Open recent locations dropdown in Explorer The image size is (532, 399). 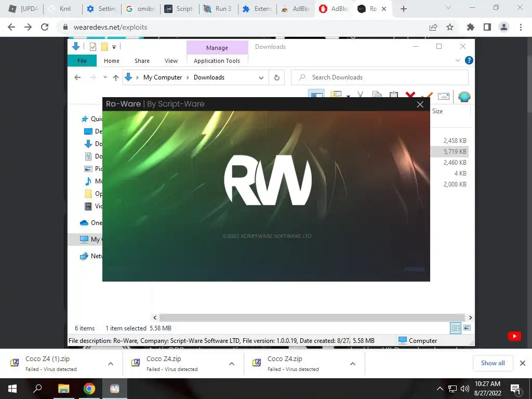105,77
